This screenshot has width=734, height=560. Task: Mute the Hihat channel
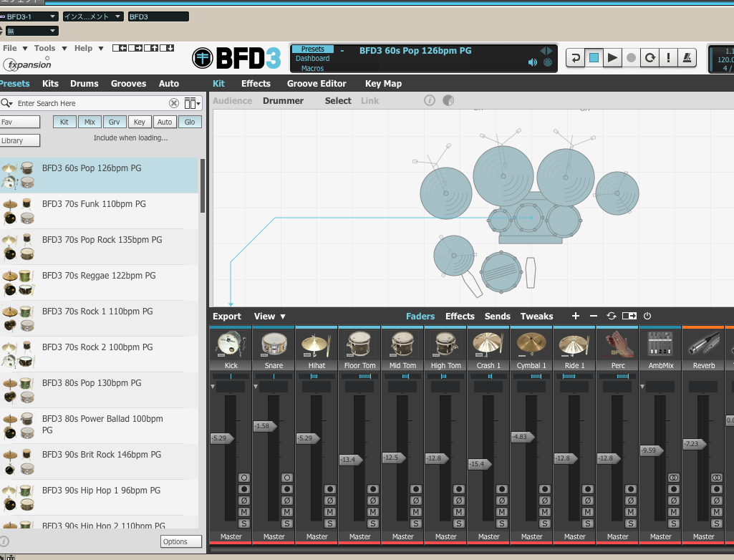click(x=330, y=512)
